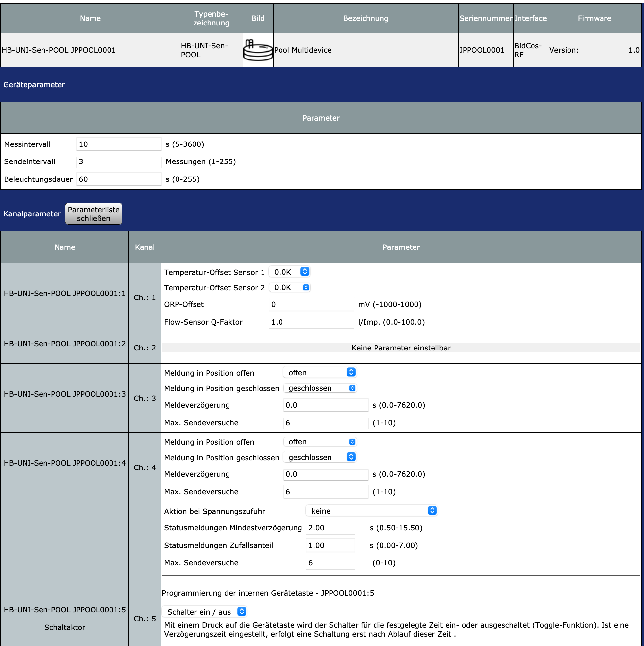Image resolution: width=644 pixels, height=646 pixels.
Task: Open Temperatur-Offset Sensor 1 dropdown
Action: pyautogui.click(x=289, y=272)
